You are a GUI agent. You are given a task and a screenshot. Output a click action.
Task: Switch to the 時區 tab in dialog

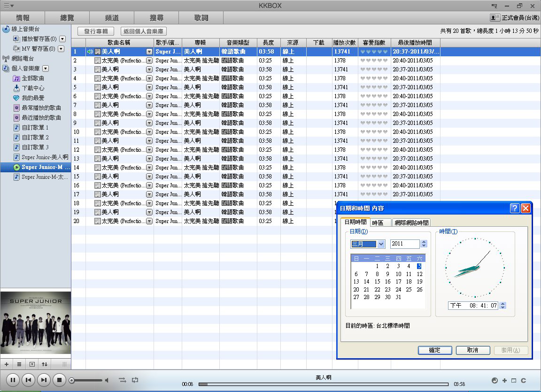pos(378,223)
